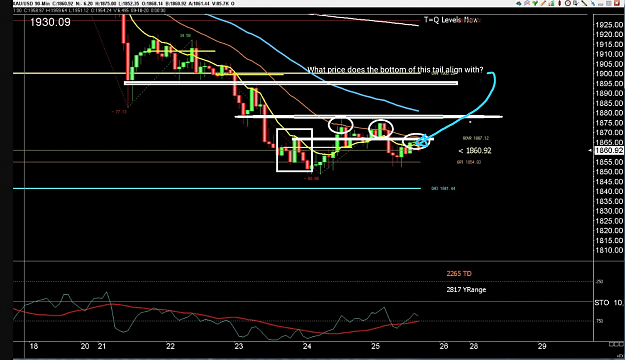
Task: Click the < 1860.92 last price label
Action: point(475,151)
